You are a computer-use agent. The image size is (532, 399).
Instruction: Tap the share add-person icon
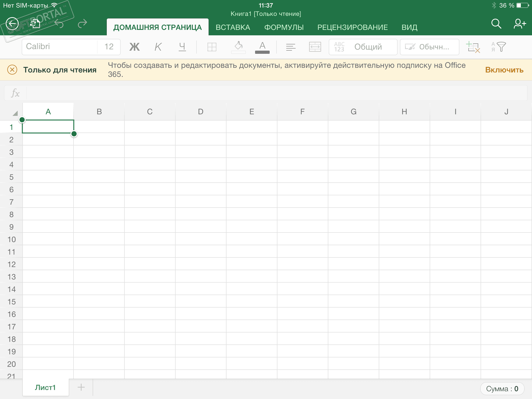click(x=520, y=24)
